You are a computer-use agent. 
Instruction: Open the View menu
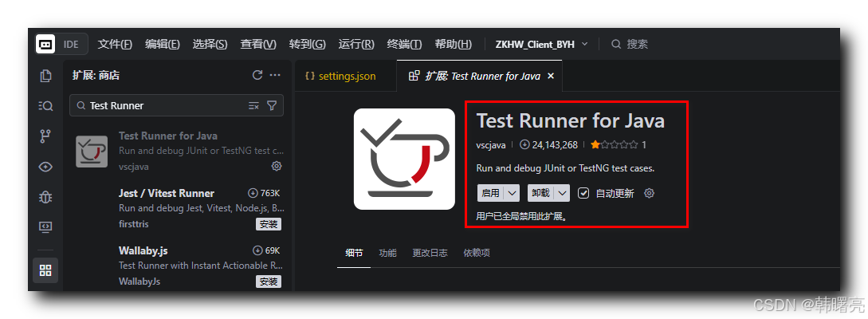pyautogui.click(x=258, y=45)
